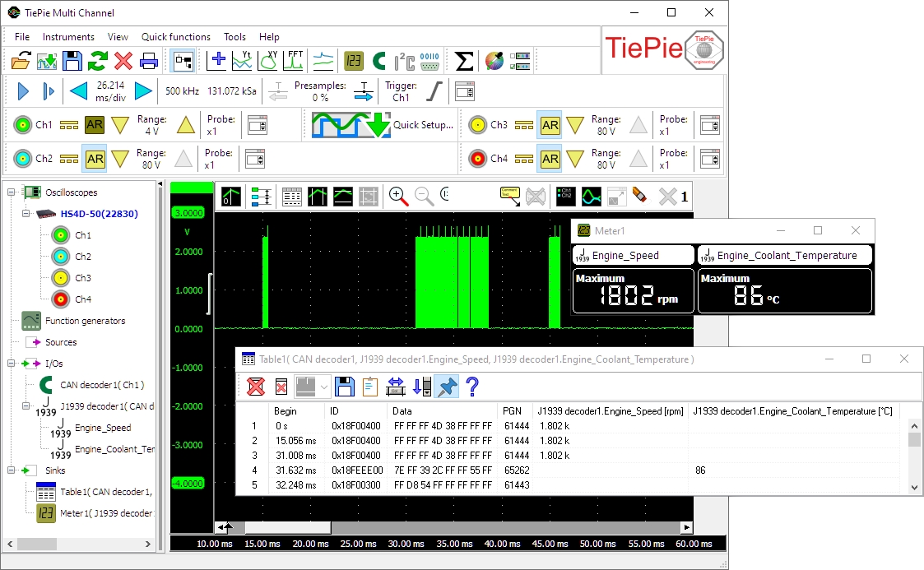The width and height of the screenshot is (924, 570).
Task: Decrease Ch2 range with down arrow
Action: point(120,159)
